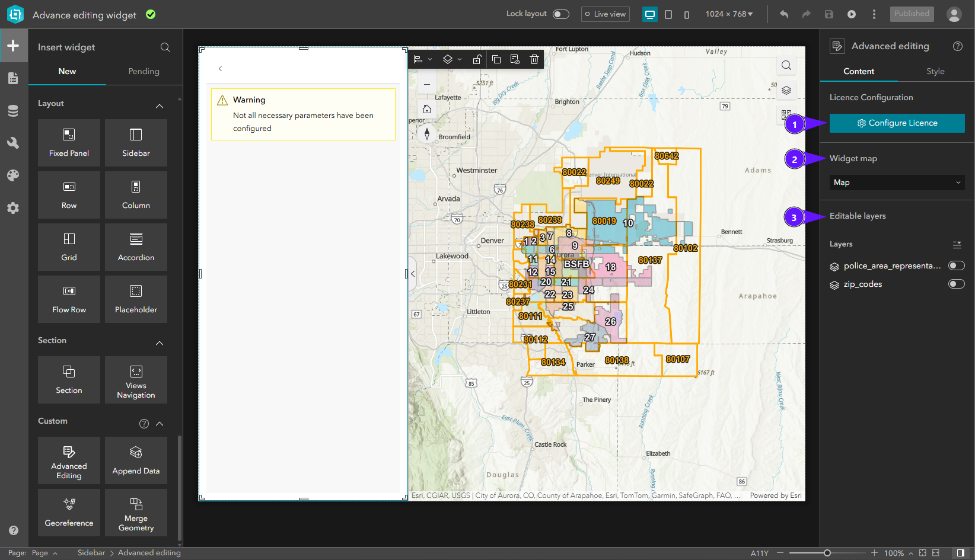Click the duplicate widget icon
This screenshot has height=560, width=975.
[x=496, y=59]
